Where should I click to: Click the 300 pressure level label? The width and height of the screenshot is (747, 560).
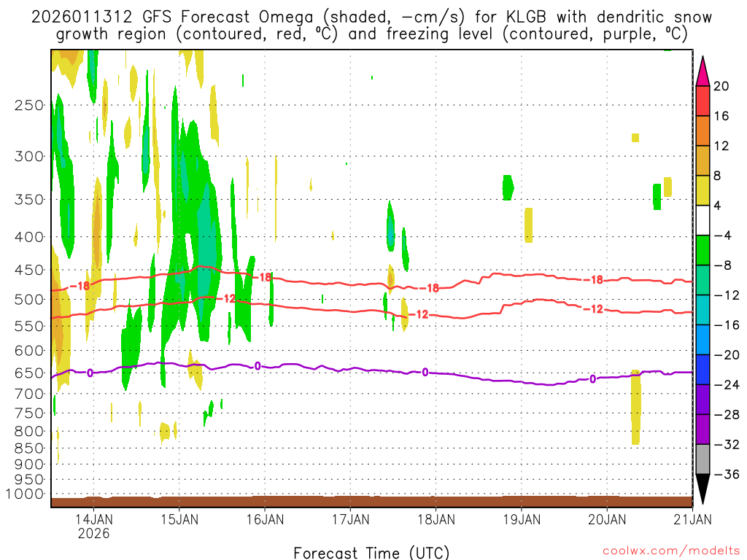click(x=29, y=156)
